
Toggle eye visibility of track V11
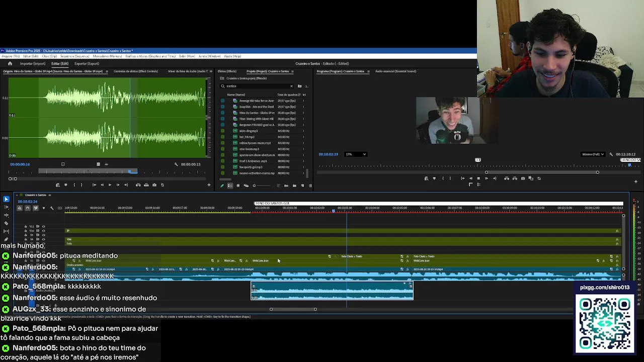click(x=43, y=227)
